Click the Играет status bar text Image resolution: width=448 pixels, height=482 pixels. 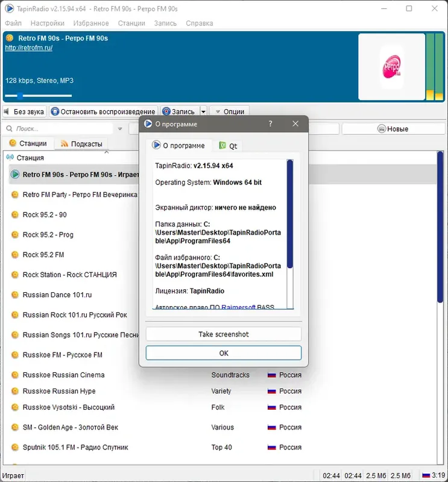pos(13,475)
